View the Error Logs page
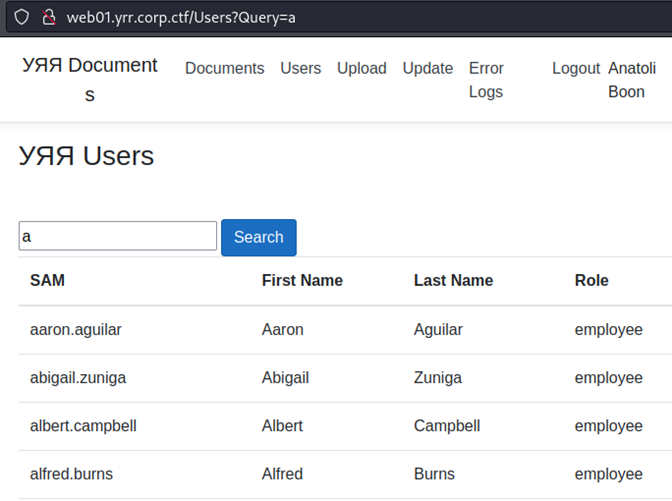The width and height of the screenshot is (672, 501). [x=486, y=80]
